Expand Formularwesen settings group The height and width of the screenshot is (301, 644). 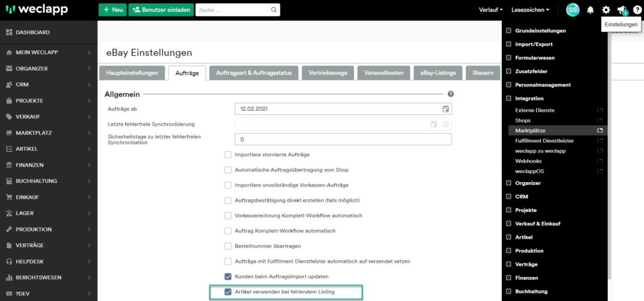(535, 58)
